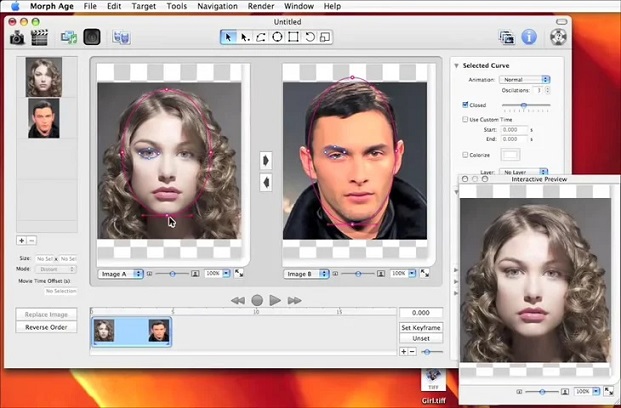The width and height of the screenshot is (621, 408).
Task: Click plus button under image list
Action: [21, 240]
